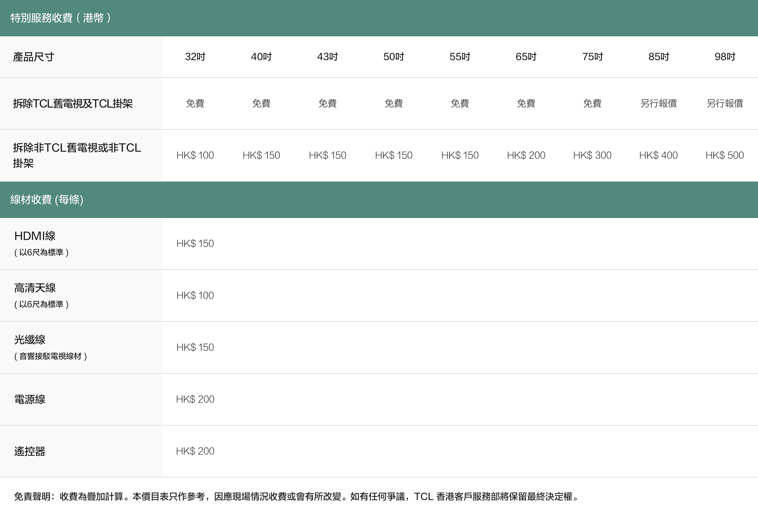
Task: Click the 產品尺寸 row label
Action: pos(33,57)
